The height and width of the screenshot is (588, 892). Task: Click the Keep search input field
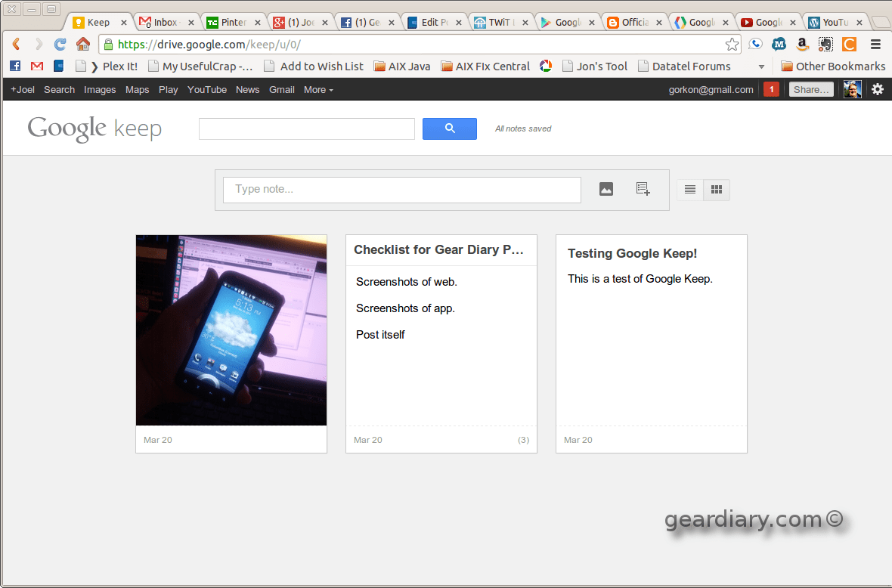tap(307, 128)
